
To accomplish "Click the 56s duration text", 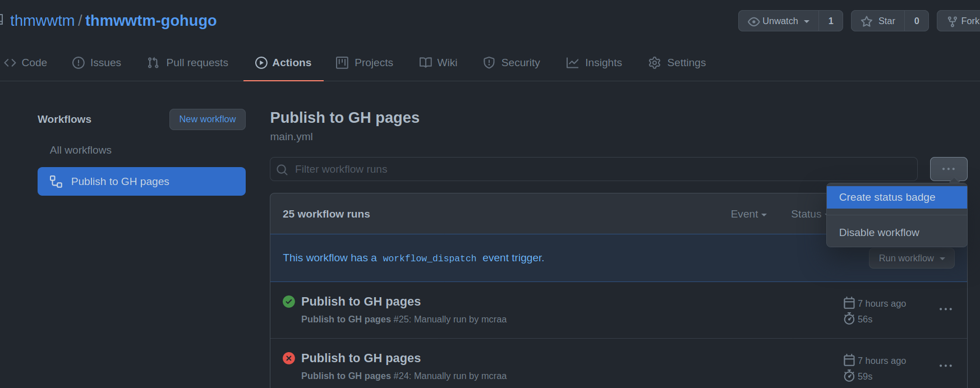I will tap(865, 319).
